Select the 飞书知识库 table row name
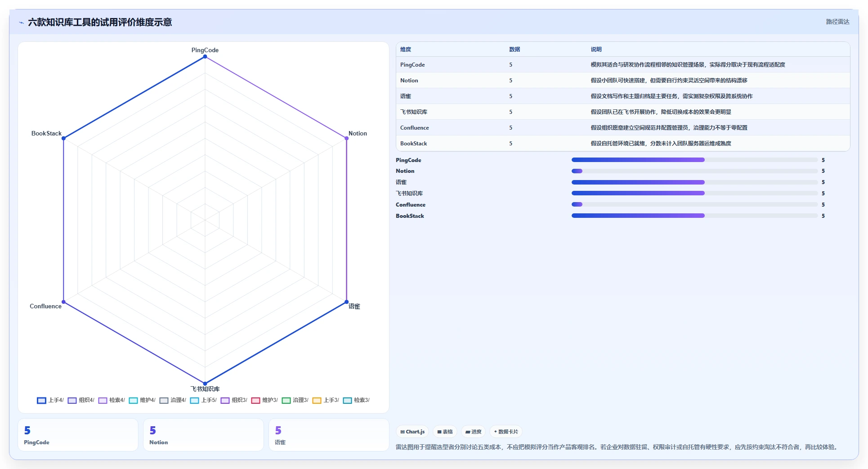This screenshot has height=469, width=868. (x=414, y=112)
